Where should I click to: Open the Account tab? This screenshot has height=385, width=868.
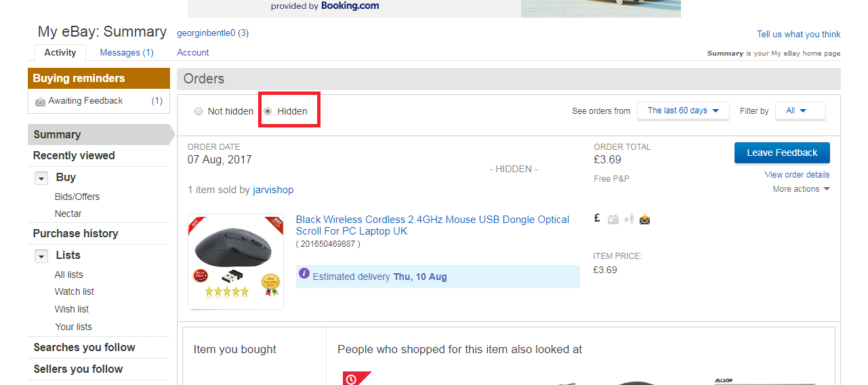[193, 53]
